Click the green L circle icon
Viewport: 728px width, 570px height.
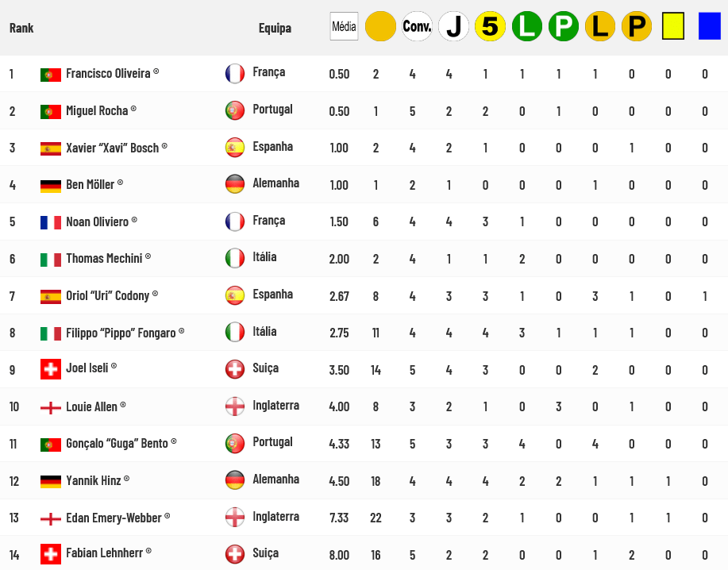527,26
